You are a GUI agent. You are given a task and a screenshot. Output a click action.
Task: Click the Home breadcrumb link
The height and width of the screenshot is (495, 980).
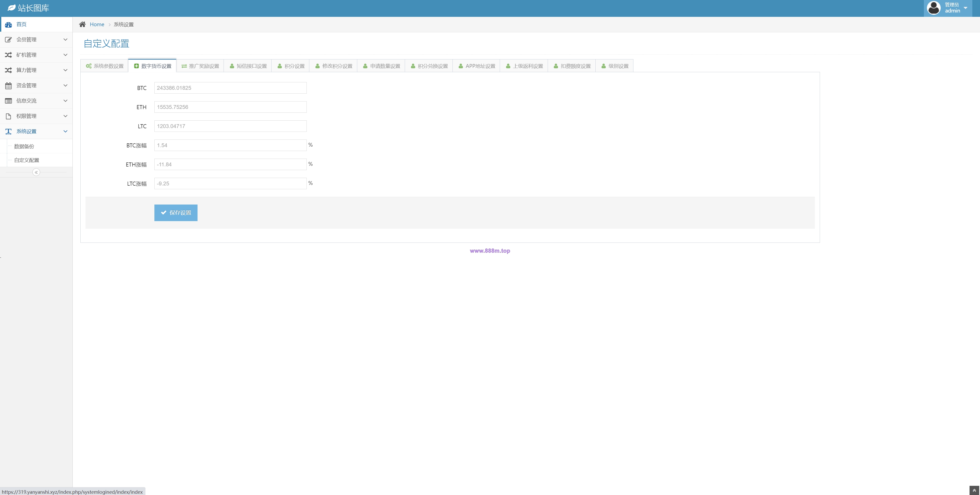tap(97, 24)
